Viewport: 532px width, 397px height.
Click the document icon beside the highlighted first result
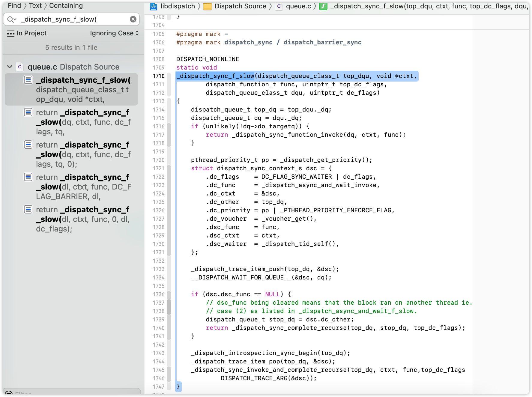(x=28, y=80)
